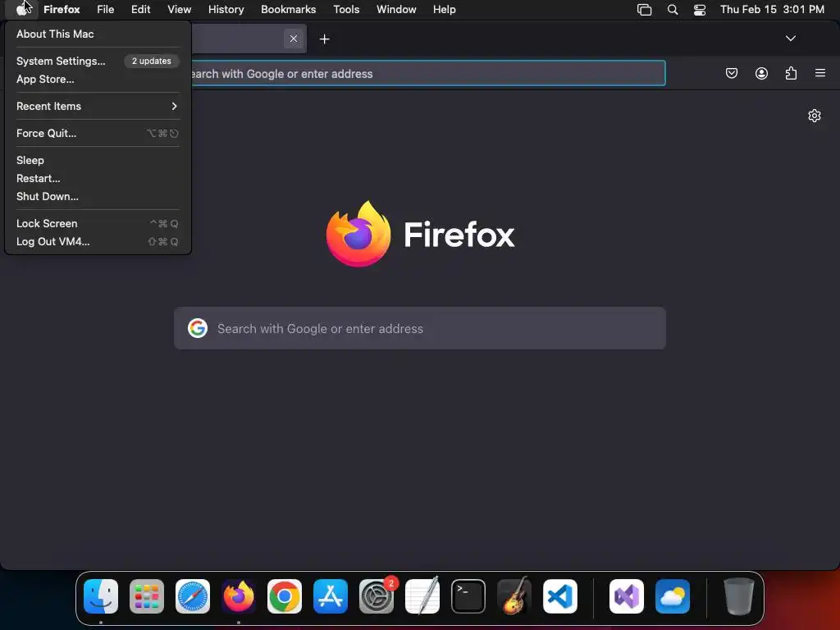Click the Stage Manager windows icon in menu bar
Image resolution: width=840 pixels, height=630 pixels.
[644, 10]
